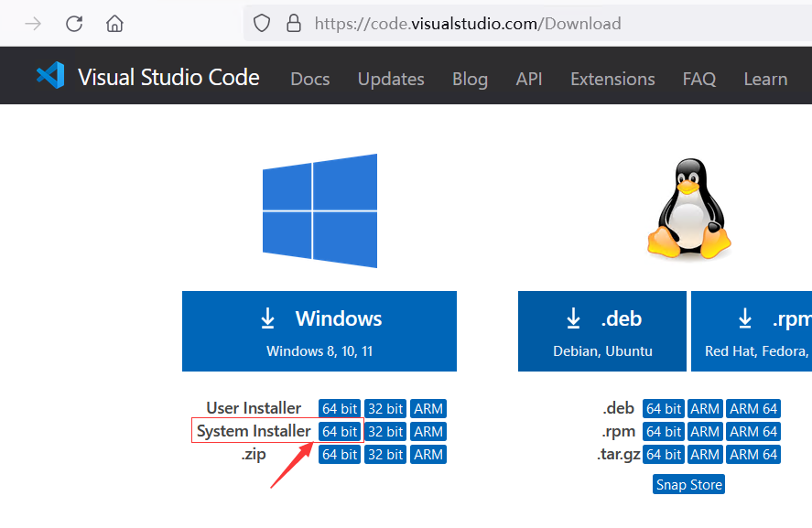Image resolution: width=812 pixels, height=528 pixels.
Task: Download Linux .deb ARM
Action: pos(705,408)
